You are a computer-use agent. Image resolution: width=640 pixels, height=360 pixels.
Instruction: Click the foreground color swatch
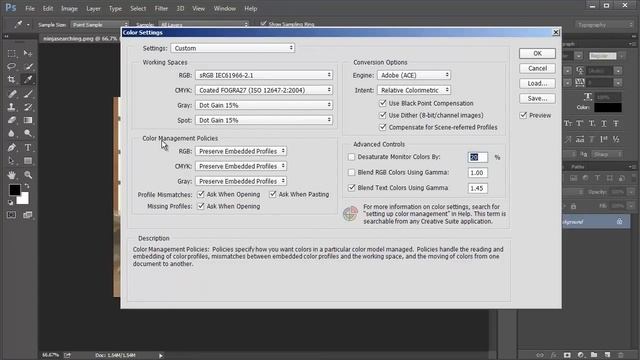(x=14, y=190)
